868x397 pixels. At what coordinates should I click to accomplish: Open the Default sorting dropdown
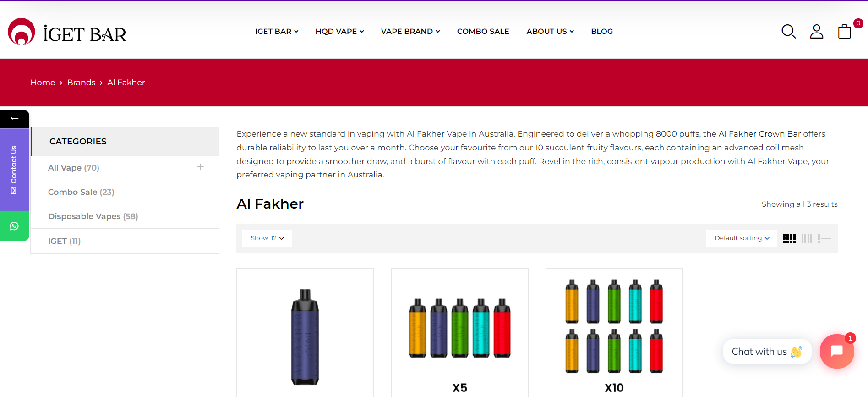pos(742,238)
